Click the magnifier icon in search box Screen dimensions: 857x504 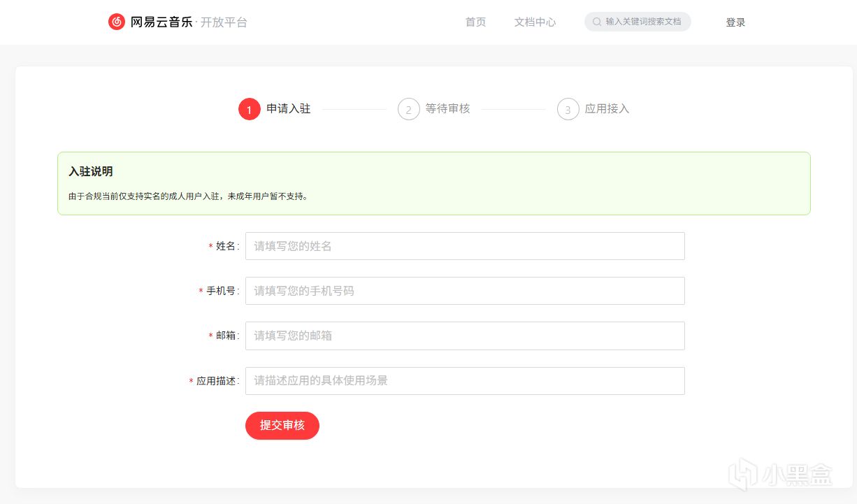click(597, 22)
